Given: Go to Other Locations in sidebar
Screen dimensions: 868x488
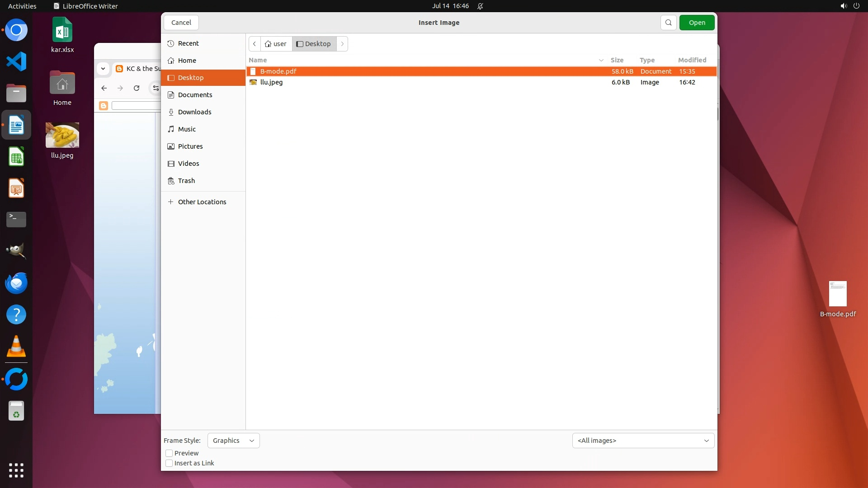Looking at the screenshot, I should point(202,202).
